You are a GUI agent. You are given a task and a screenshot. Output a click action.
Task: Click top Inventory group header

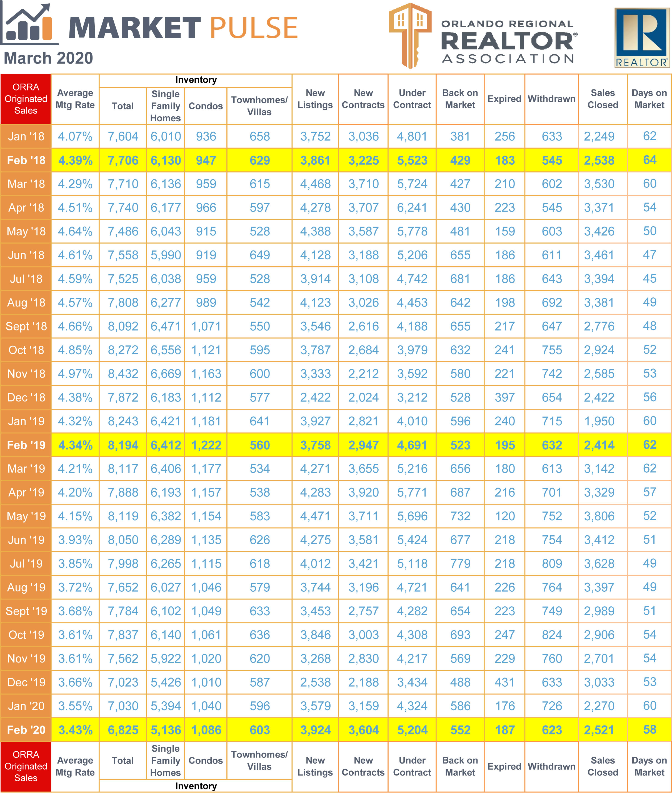coord(196,80)
